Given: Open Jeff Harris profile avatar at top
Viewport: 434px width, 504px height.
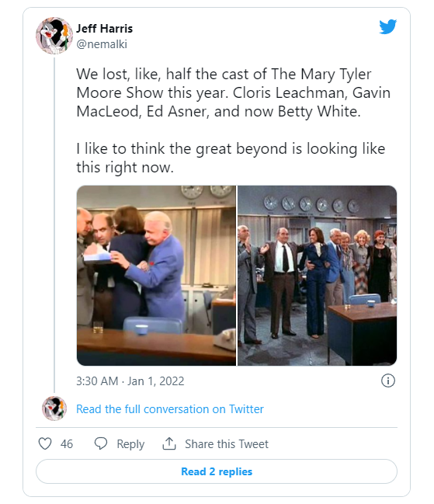Looking at the screenshot, I should 54,36.
